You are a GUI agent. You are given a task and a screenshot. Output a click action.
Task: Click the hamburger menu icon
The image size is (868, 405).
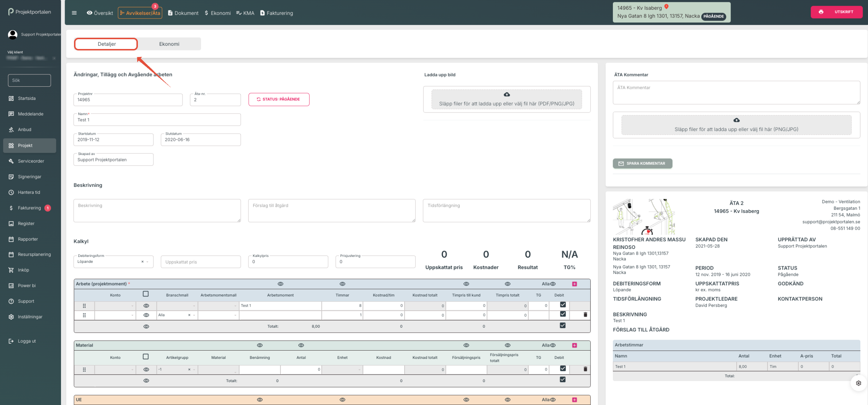(x=74, y=13)
